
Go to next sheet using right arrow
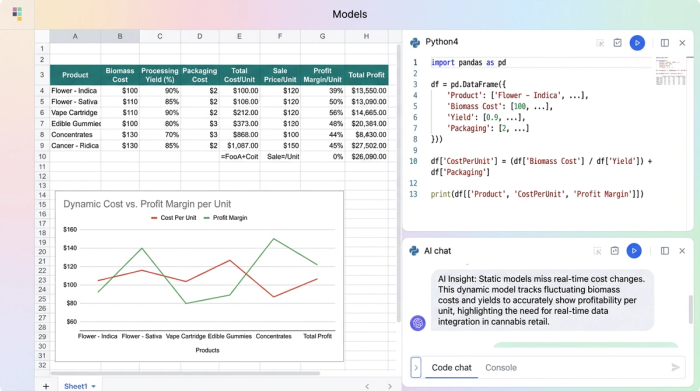tap(390, 387)
